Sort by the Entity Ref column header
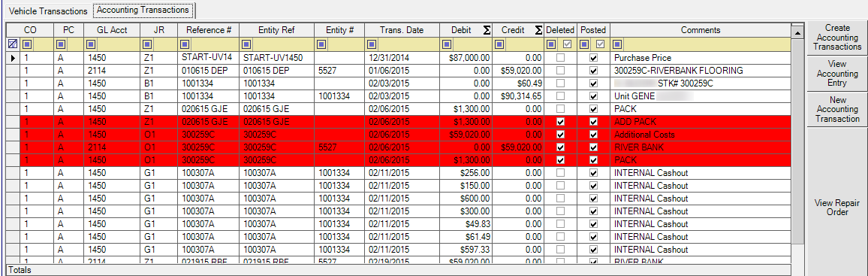Screen dimensions: 868x276 coord(276,30)
